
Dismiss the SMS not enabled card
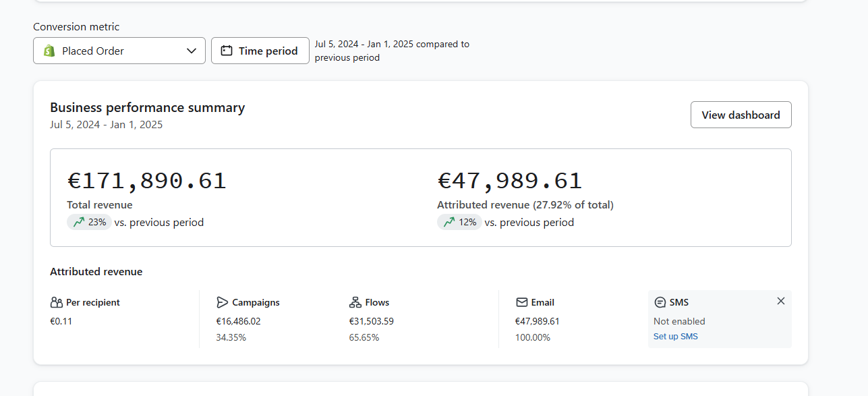[781, 301]
